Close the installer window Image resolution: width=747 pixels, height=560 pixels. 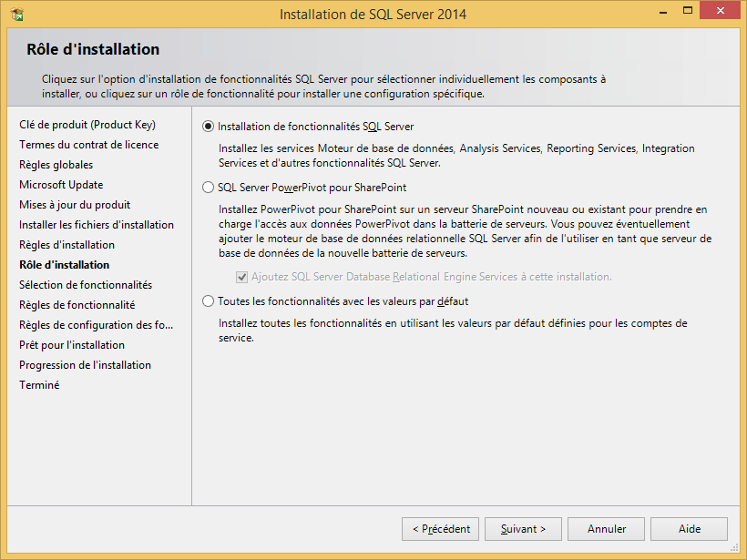(x=720, y=10)
